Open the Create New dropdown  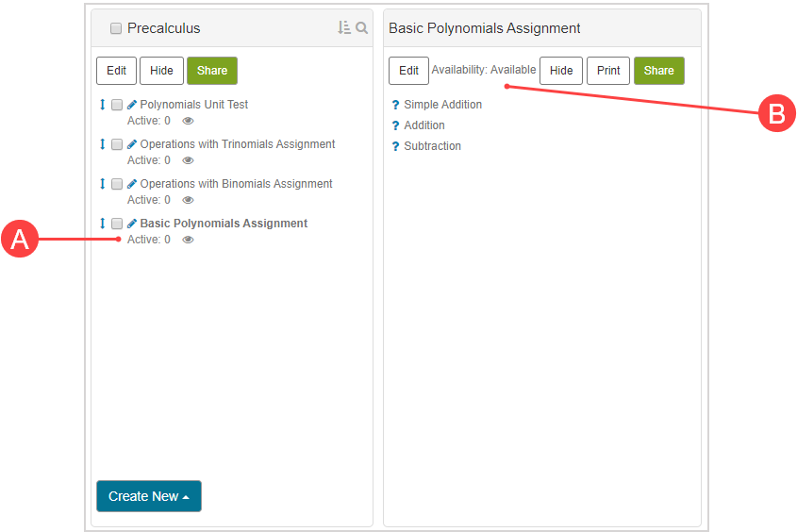pos(149,496)
